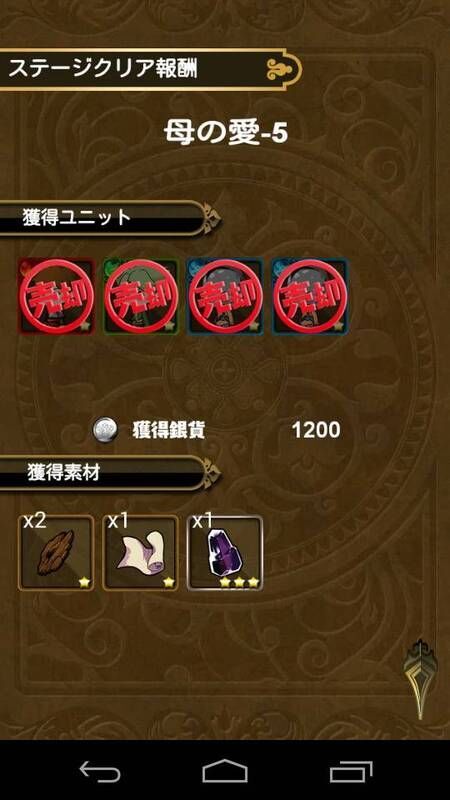The width and height of the screenshot is (450, 800).
Task: Open the cloth scroll material item
Action: [141, 553]
